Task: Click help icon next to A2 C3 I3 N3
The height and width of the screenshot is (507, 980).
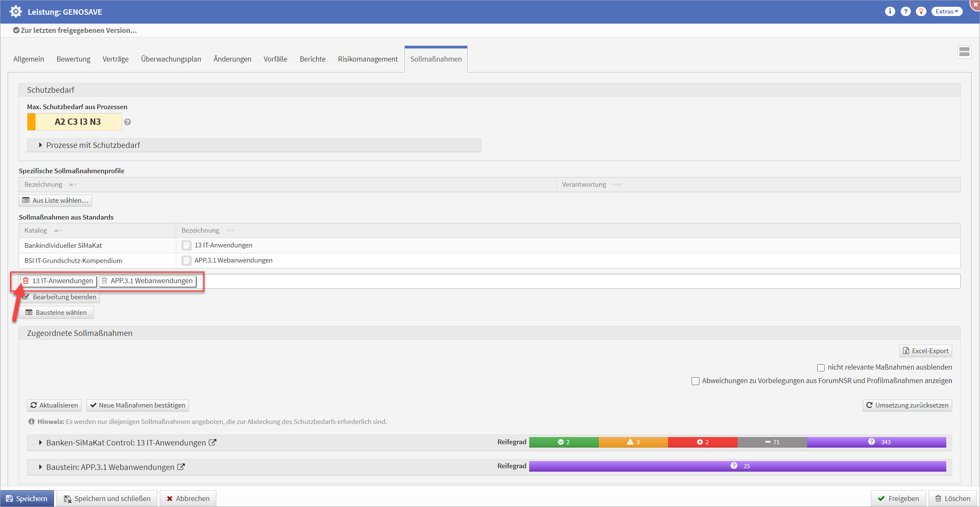Action: tap(127, 122)
